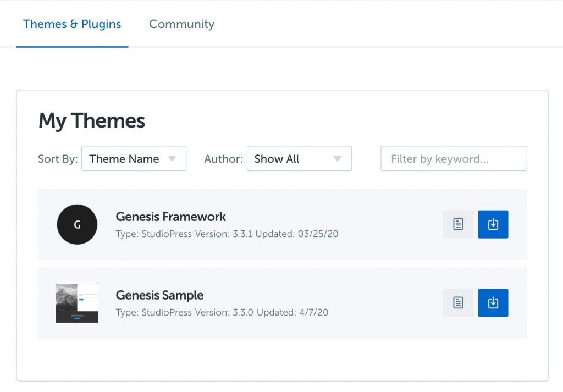The width and height of the screenshot is (563, 392).
Task: Click the Genesis Framework version text row
Action: [x=227, y=234]
